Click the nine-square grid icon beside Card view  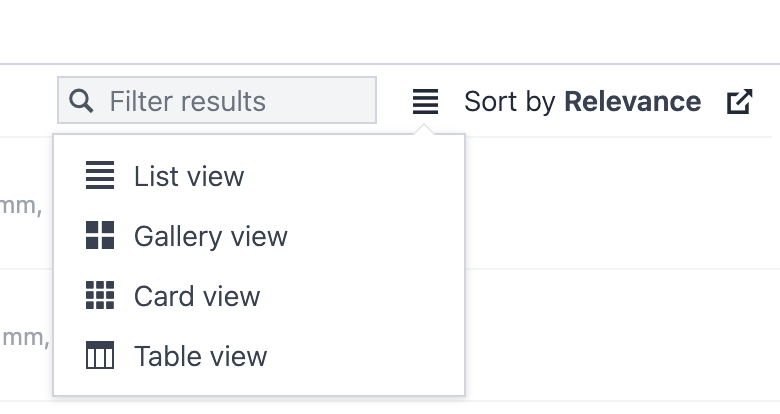click(100, 296)
